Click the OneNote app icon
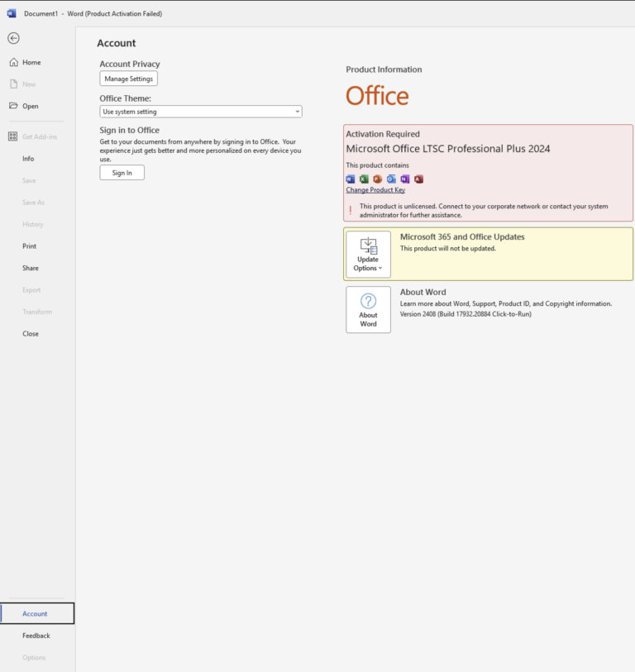 click(x=405, y=179)
